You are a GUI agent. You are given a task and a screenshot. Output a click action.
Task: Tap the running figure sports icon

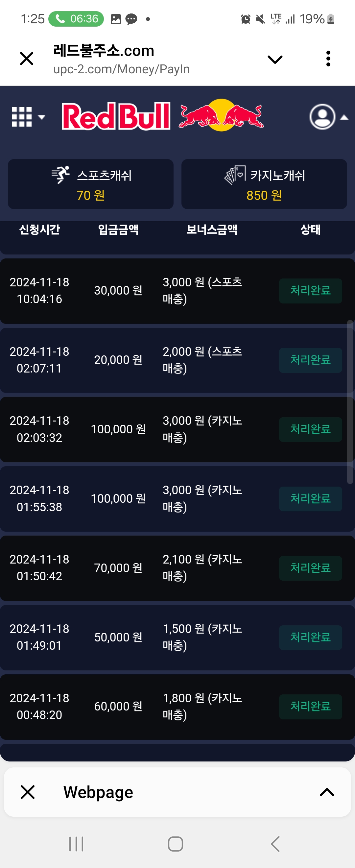pos(60,175)
